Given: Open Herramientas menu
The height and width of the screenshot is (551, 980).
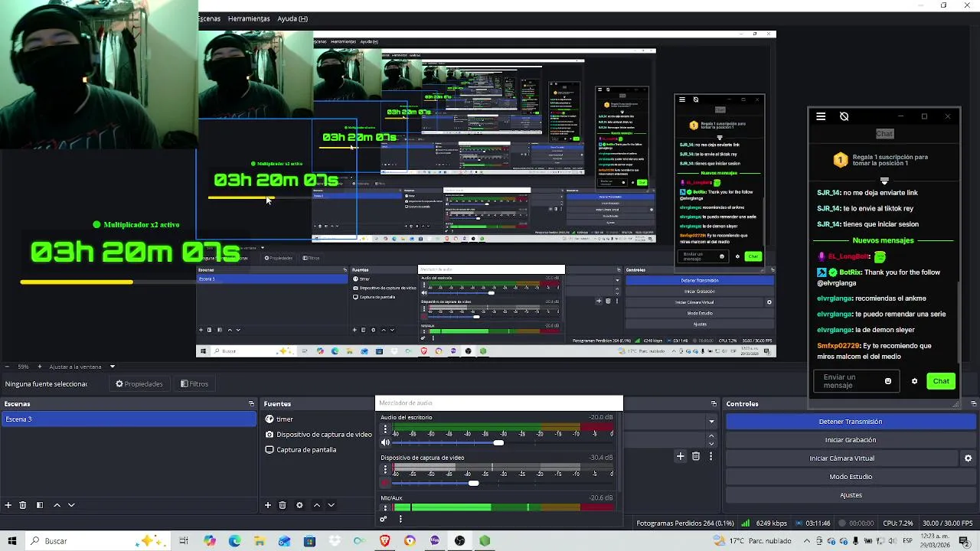Looking at the screenshot, I should pyautogui.click(x=249, y=18).
